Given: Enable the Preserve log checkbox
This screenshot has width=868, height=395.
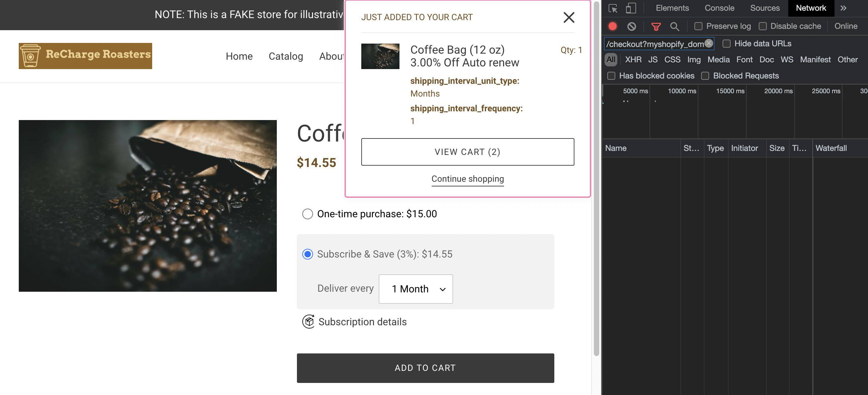Looking at the screenshot, I should point(698,26).
